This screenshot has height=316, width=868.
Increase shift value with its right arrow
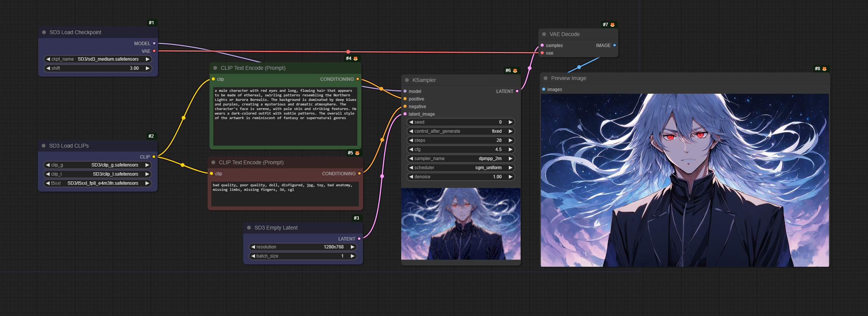click(x=147, y=68)
